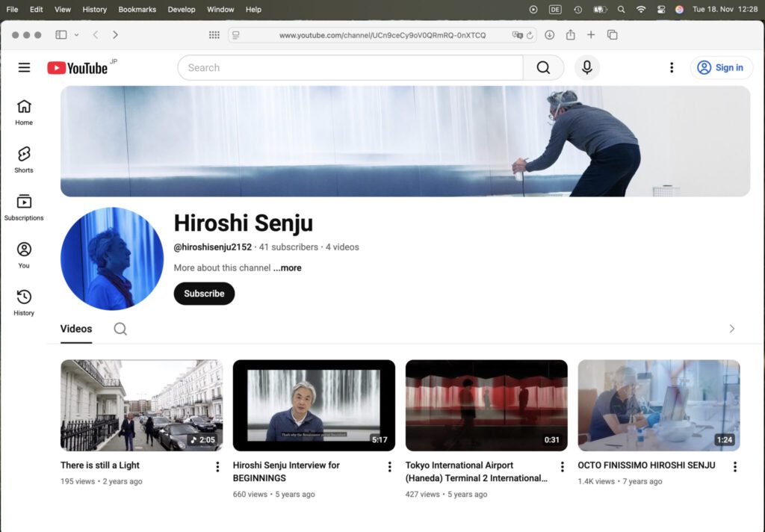Subscribe to Hiroshi Senju channel
Image resolution: width=765 pixels, height=532 pixels.
[x=204, y=294]
